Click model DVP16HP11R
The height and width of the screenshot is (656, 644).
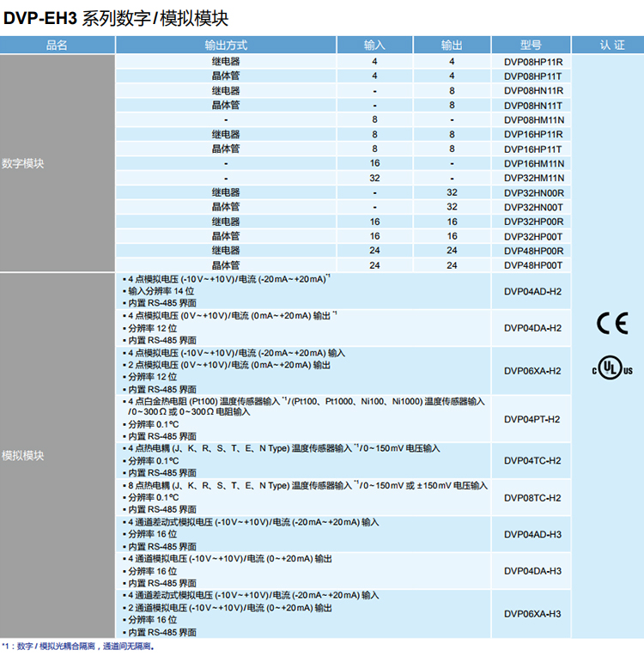point(533,134)
